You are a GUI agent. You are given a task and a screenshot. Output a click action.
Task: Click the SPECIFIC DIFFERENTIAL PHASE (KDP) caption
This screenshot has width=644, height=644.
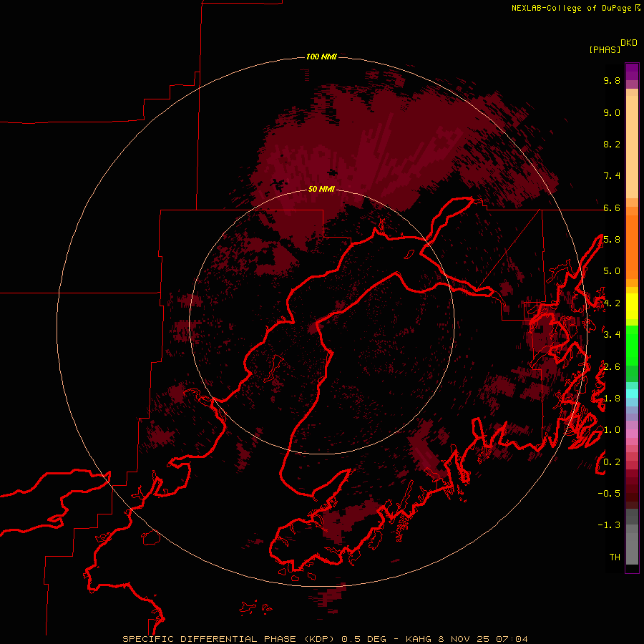pos(227,639)
